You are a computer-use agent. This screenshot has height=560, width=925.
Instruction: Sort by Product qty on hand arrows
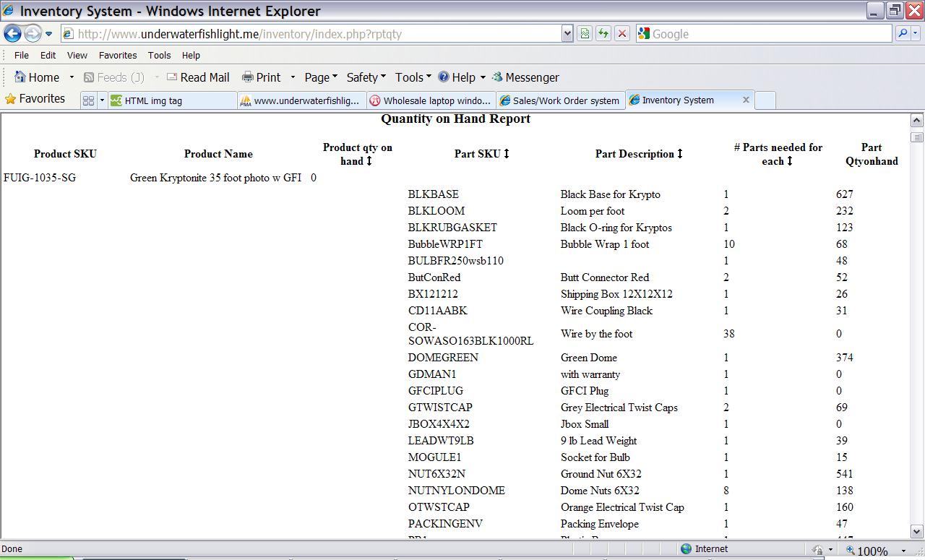coord(369,161)
